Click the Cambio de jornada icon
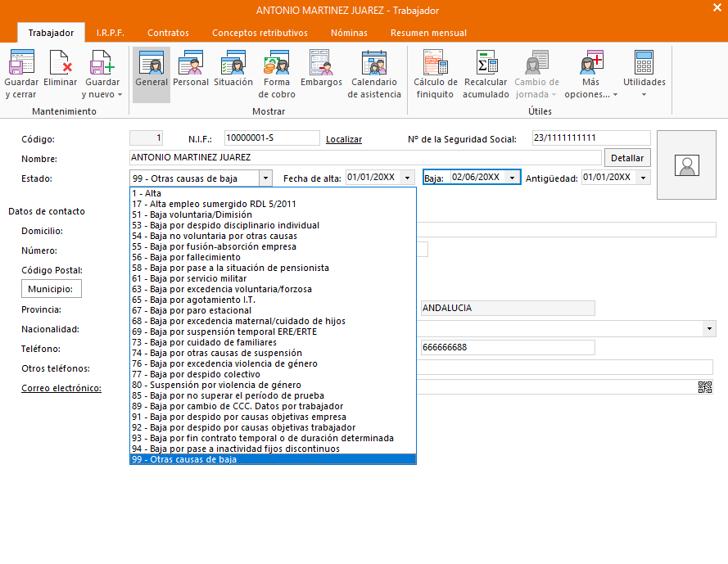Viewport: 728px width, 564px height. click(x=536, y=62)
